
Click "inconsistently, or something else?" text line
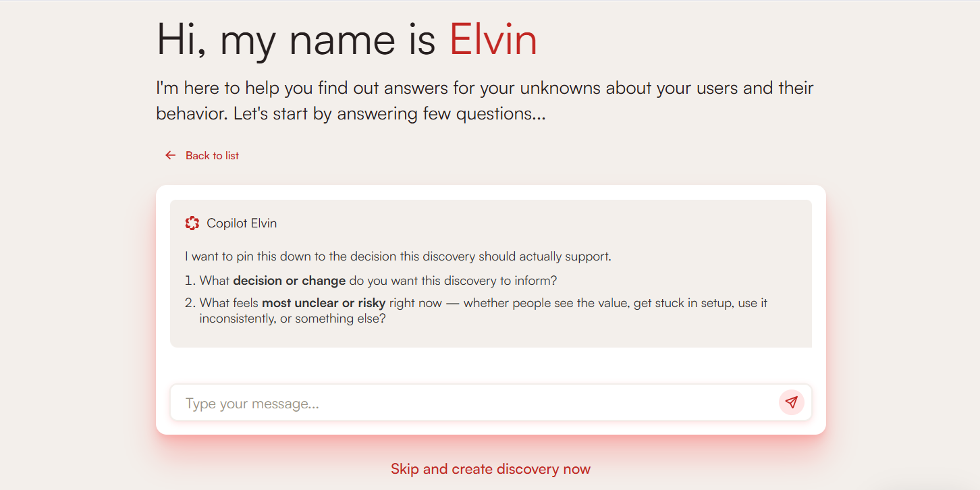point(292,319)
